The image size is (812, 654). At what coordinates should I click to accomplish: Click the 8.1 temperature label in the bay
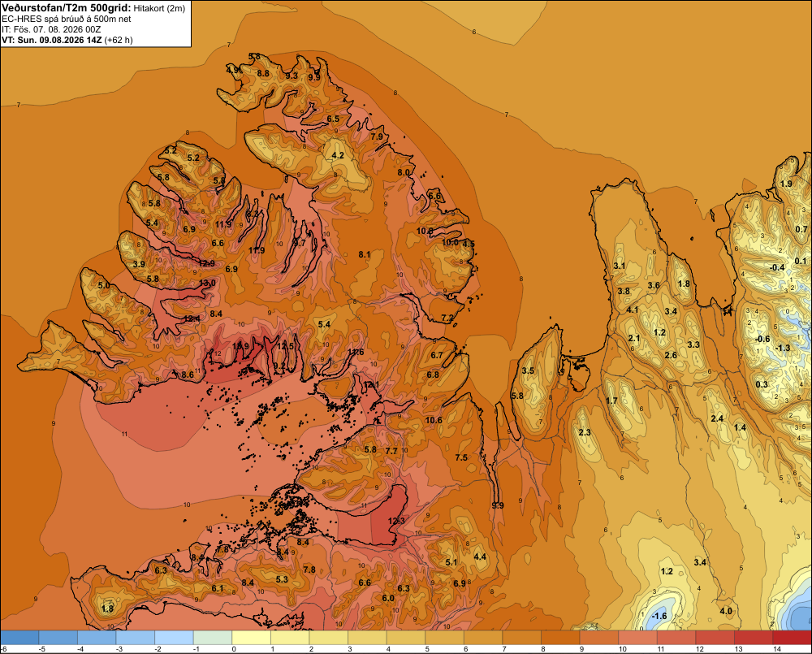tap(365, 254)
